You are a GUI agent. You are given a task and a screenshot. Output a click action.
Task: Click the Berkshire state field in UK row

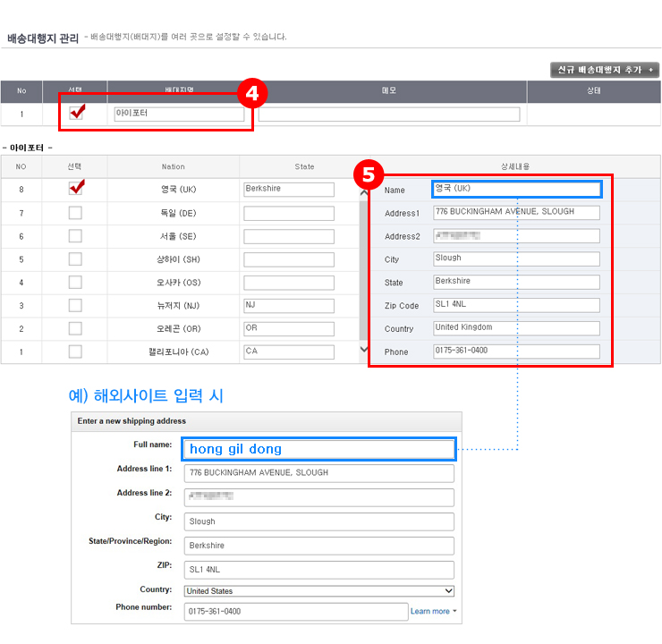289,189
